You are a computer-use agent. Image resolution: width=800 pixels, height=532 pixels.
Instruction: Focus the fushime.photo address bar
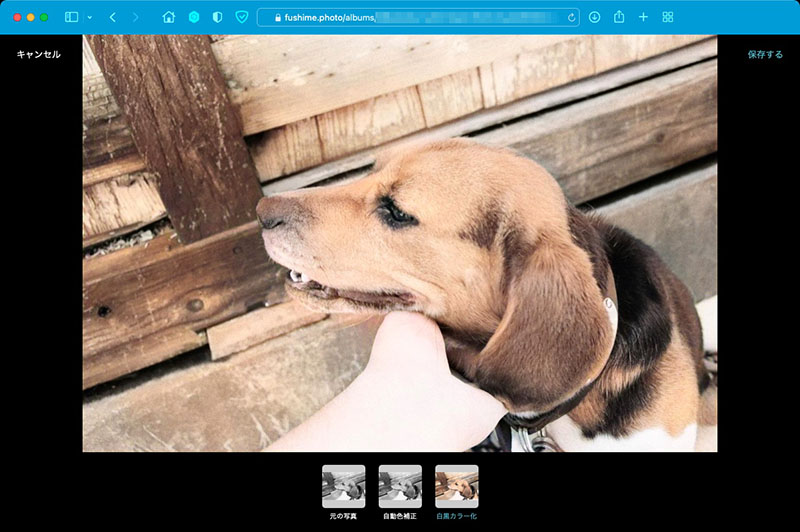418,17
